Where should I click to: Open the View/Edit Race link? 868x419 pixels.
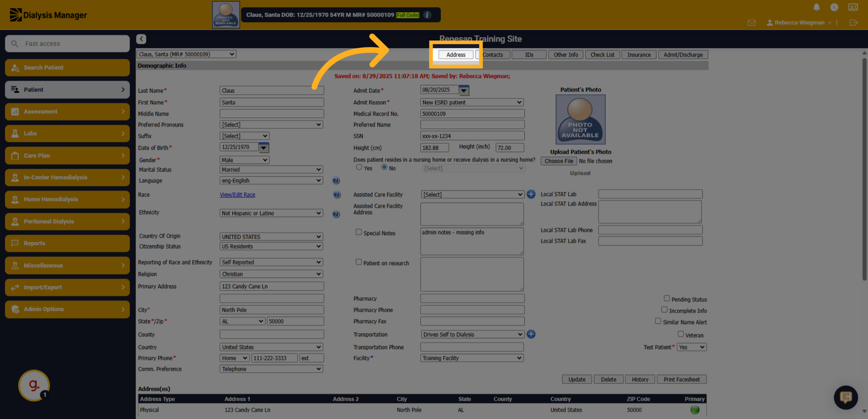tap(237, 194)
